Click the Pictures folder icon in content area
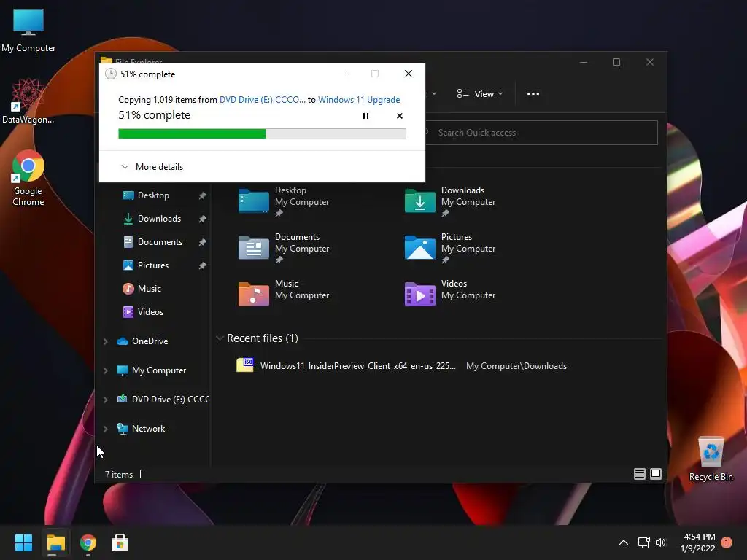747x560 pixels. point(419,248)
